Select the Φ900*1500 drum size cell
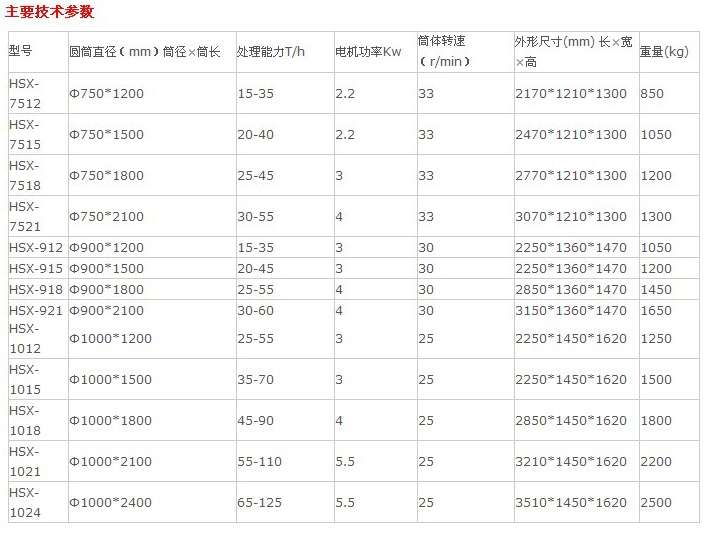 (106, 268)
